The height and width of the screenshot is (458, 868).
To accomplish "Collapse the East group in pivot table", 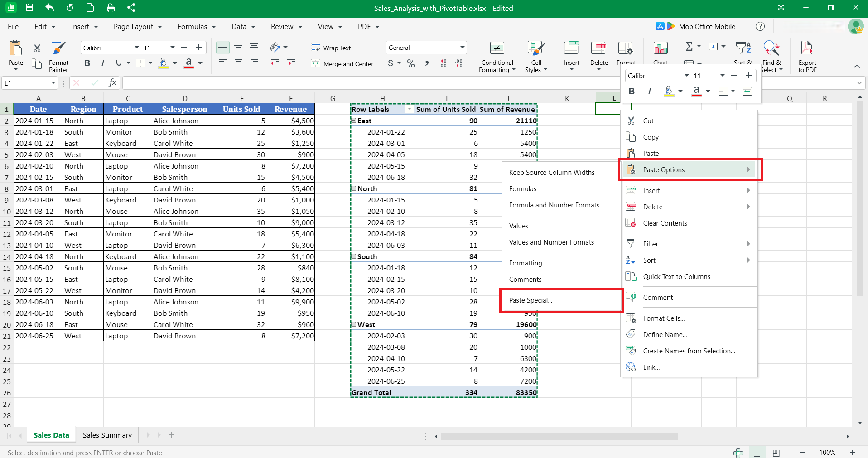I will coord(354,121).
